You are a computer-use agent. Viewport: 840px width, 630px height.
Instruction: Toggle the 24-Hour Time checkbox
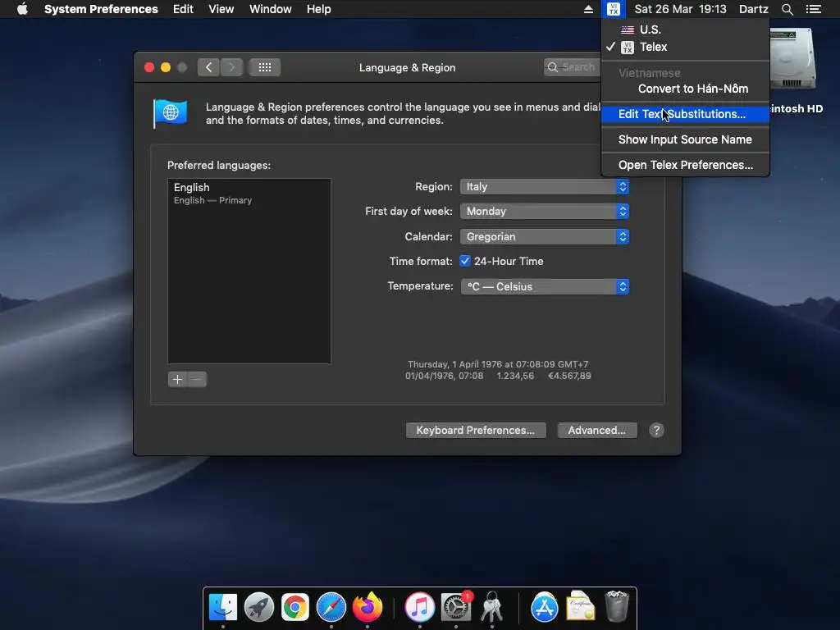[465, 261]
